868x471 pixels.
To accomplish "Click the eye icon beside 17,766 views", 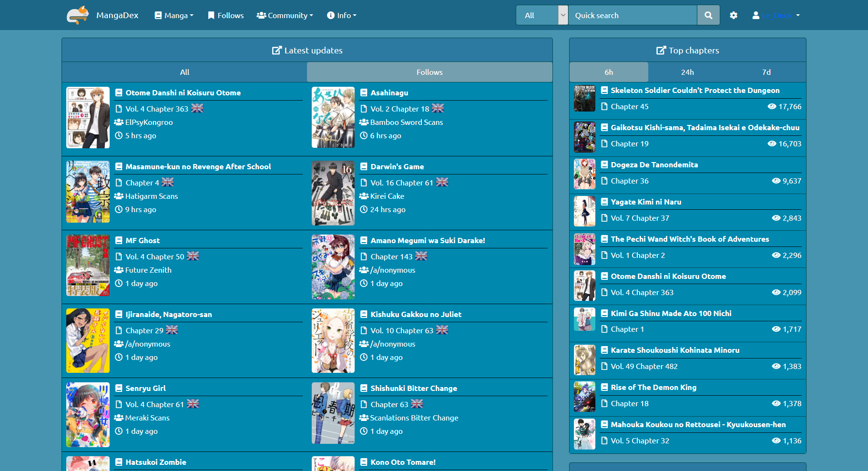I will [772, 107].
